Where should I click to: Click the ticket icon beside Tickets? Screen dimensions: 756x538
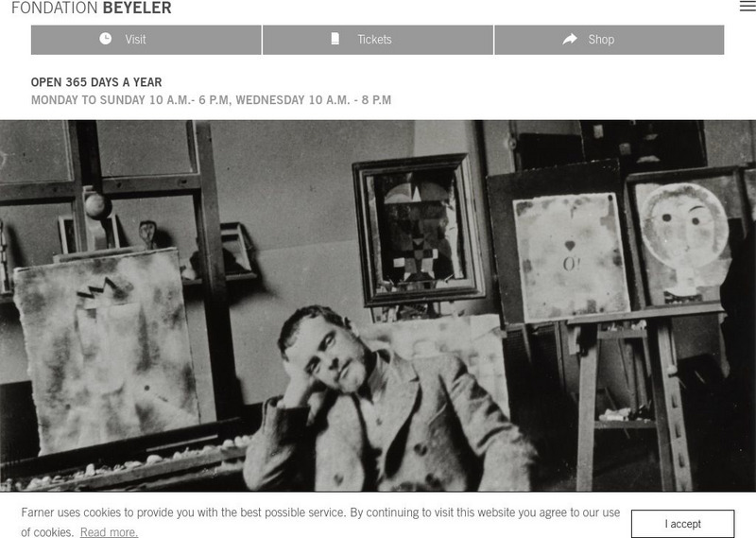pyautogui.click(x=335, y=39)
